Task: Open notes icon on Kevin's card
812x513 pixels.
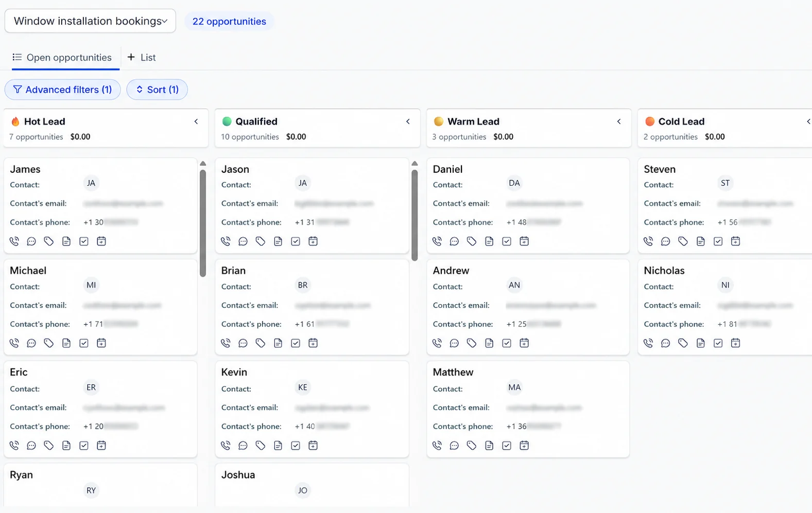Action: (x=278, y=446)
